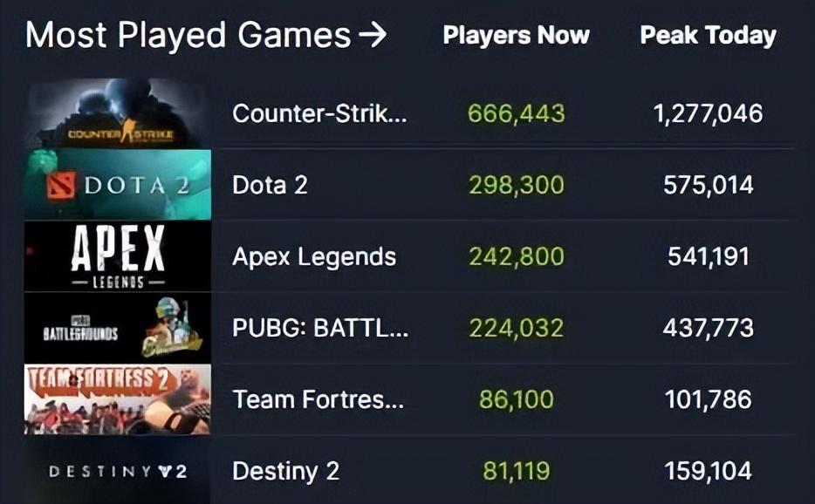Click the 666,443 current players count
Viewport: 815px width, 504px height.
point(516,113)
